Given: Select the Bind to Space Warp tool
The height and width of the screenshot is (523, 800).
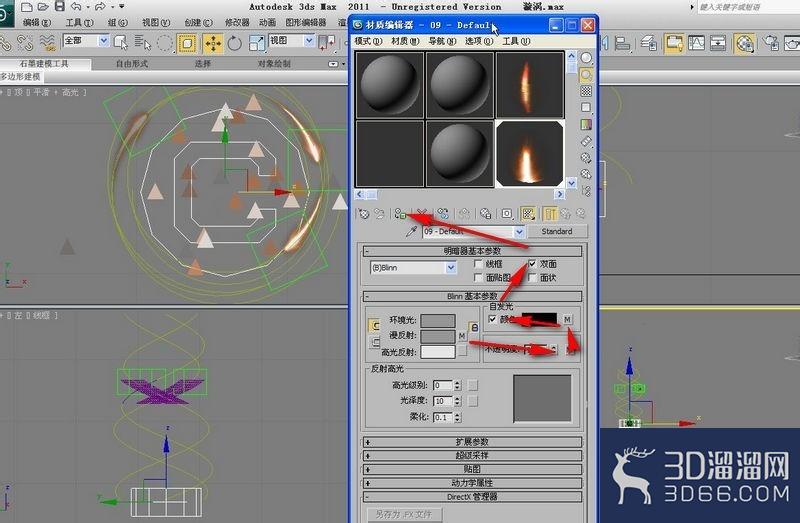Looking at the screenshot, I should click(47, 43).
